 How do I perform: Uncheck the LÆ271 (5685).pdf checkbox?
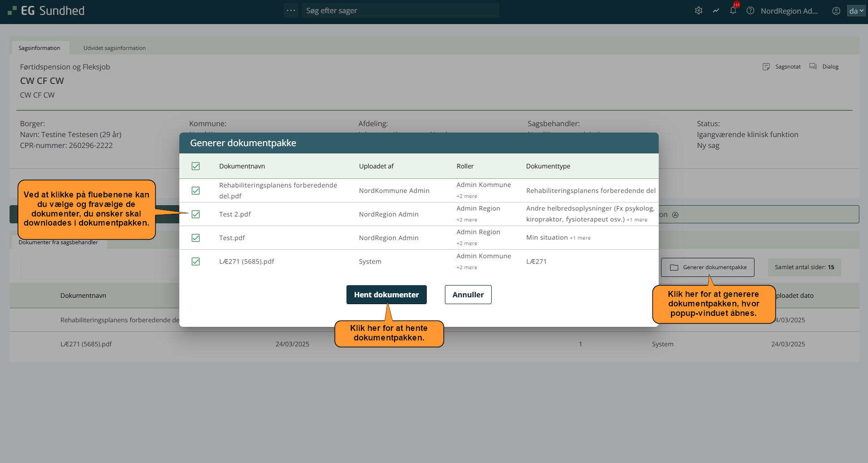tap(196, 261)
